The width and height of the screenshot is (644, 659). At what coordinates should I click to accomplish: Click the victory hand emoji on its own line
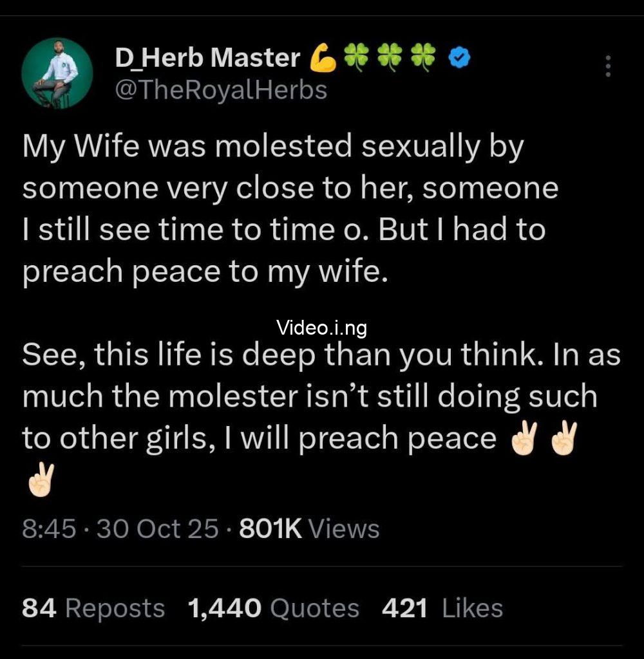click(x=41, y=480)
